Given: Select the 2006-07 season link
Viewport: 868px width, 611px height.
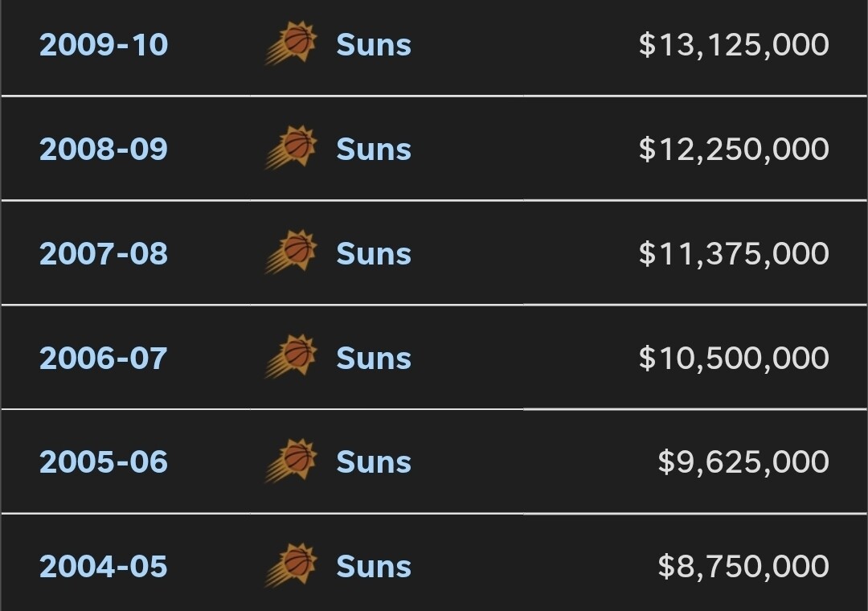Looking at the screenshot, I should click(104, 359).
